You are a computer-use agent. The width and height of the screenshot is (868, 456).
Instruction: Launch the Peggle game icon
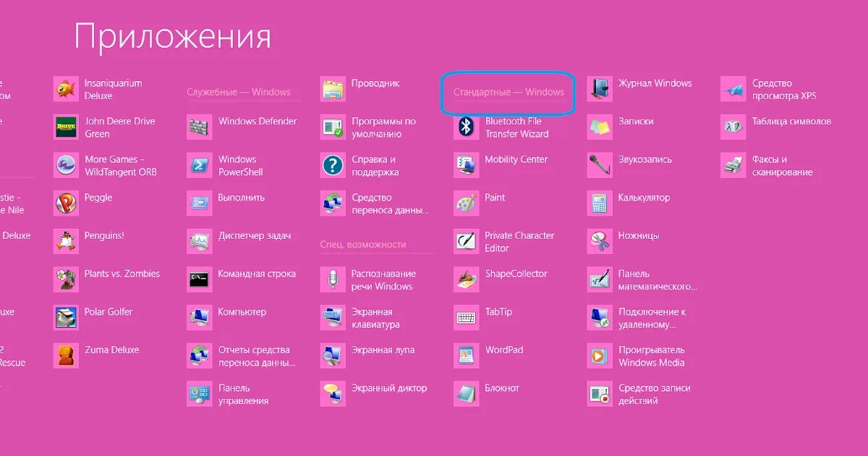66,203
